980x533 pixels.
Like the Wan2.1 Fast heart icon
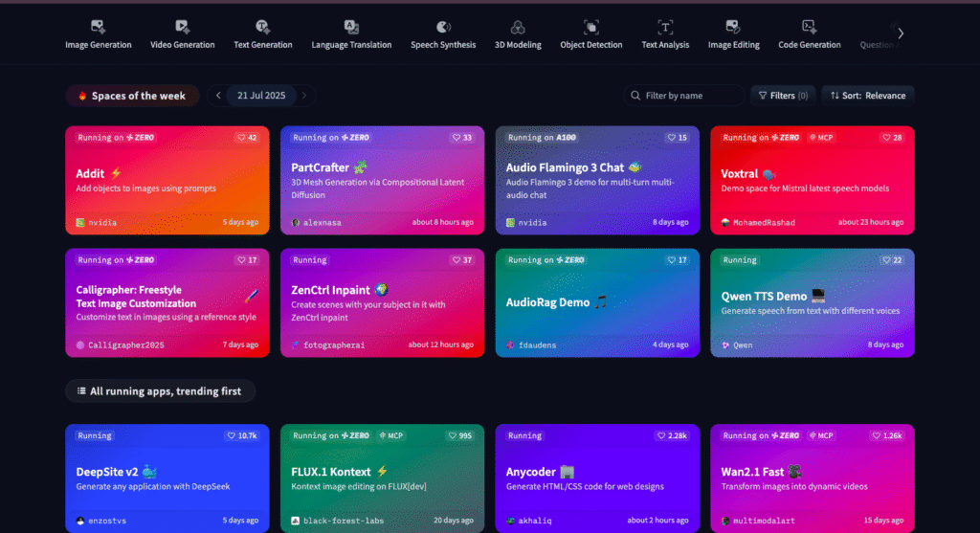pyautogui.click(x=877, y=435)
